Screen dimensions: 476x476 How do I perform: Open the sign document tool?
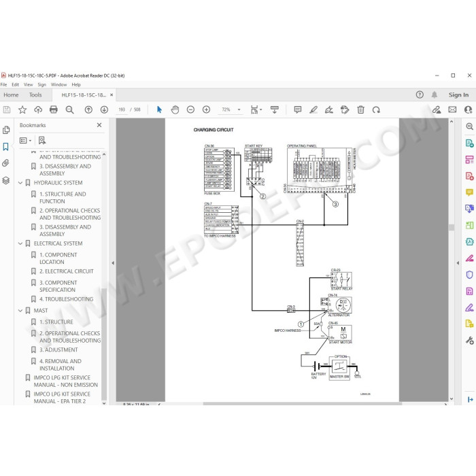(x=329, y=109)
